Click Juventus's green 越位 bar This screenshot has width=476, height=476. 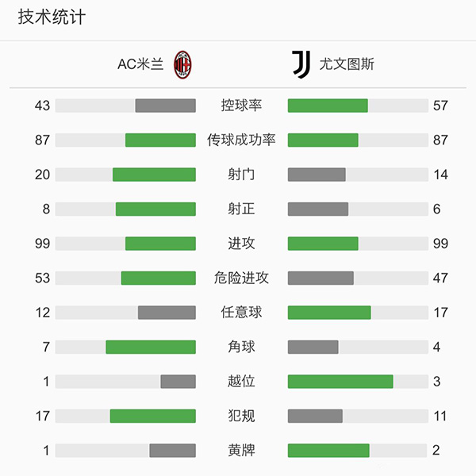[x=340, y=382]
